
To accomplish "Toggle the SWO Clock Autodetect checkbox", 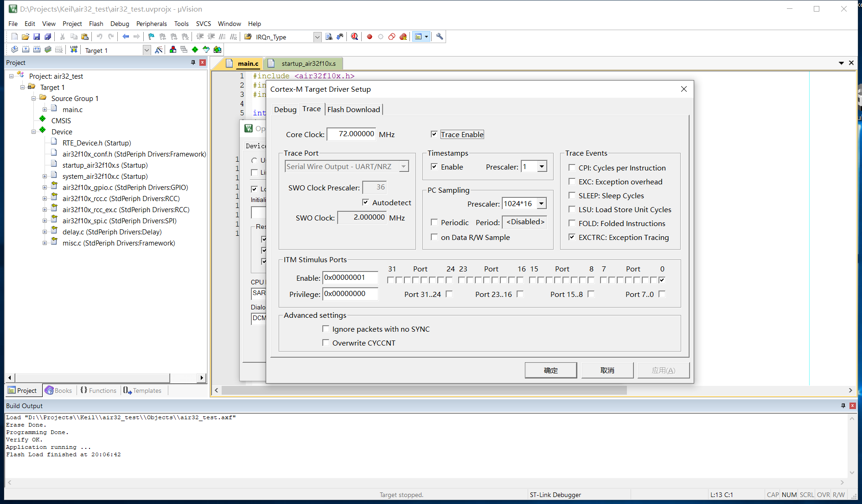I will (x=365, y=202).
